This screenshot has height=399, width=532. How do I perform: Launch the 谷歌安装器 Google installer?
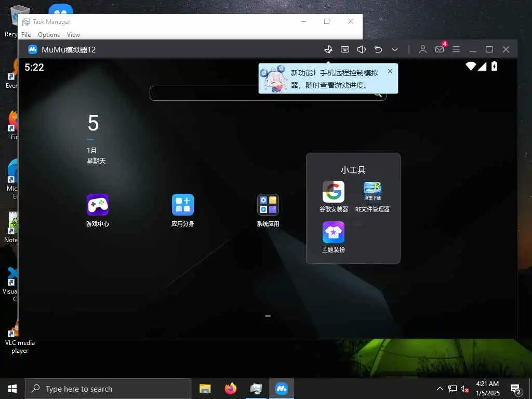(x=334, y=192)
